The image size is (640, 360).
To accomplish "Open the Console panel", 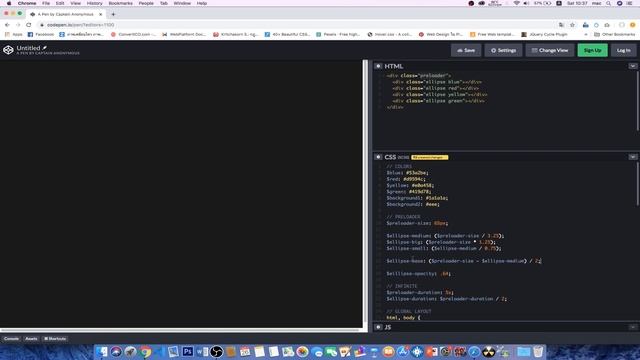I will tap(11, 339).
